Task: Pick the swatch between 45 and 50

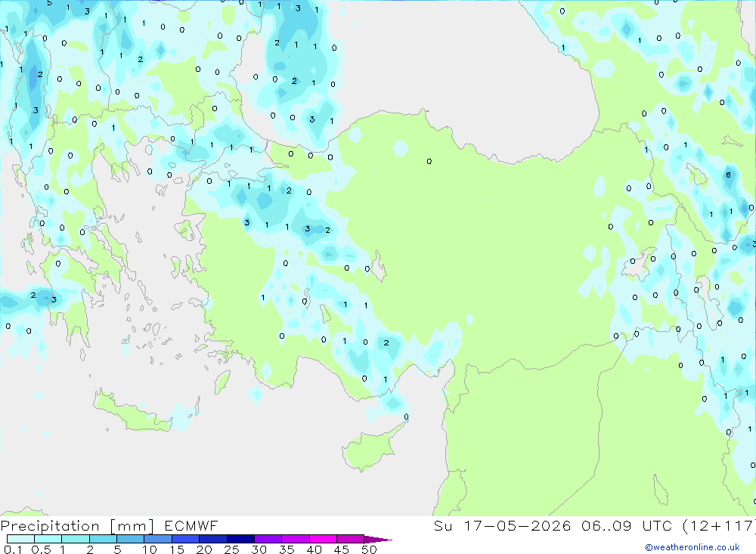Action: coord(350,539)
